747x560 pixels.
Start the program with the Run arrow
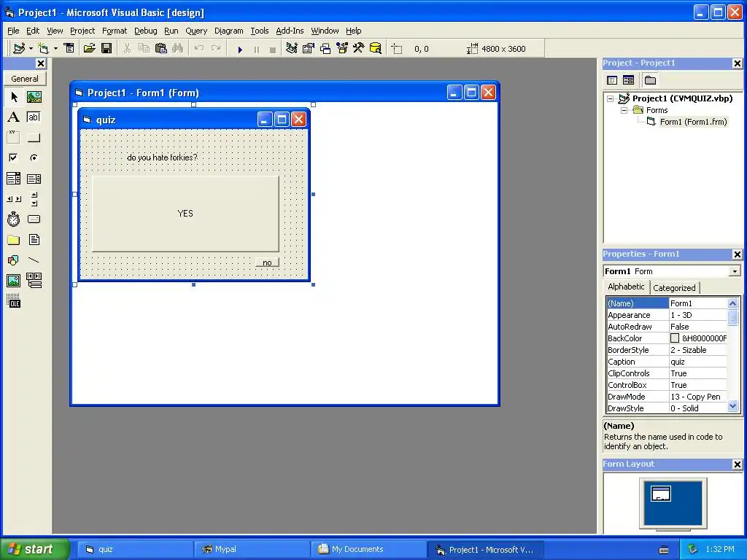240,49
